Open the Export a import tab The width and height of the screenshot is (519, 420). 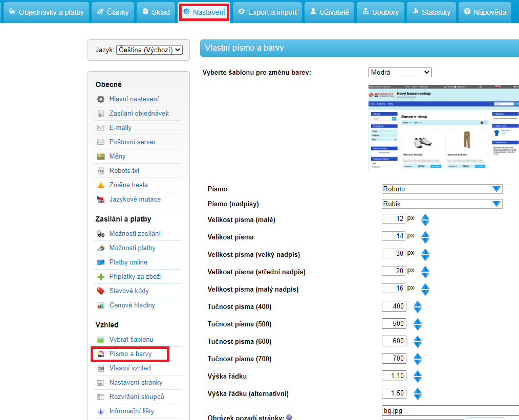pyautogui.click(x=267, y=12)
